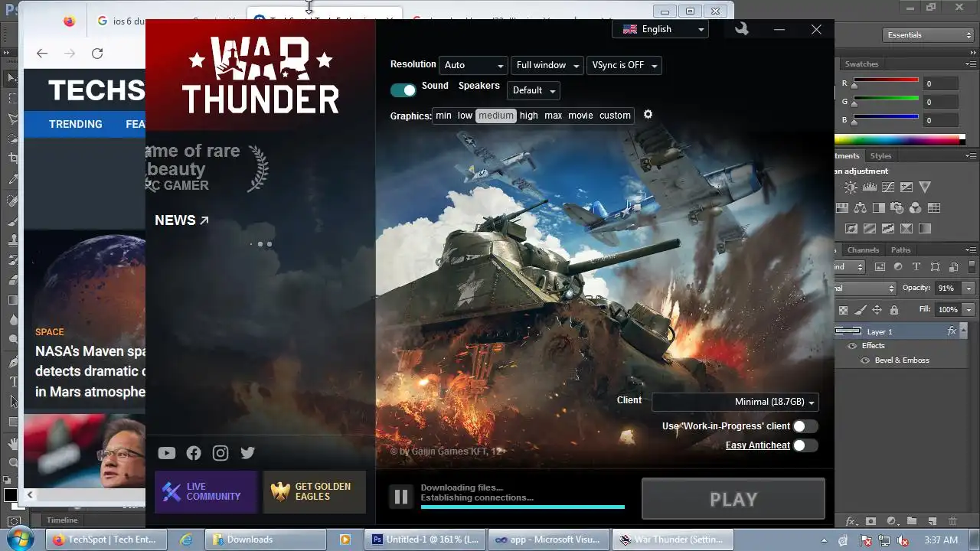Set graphics quality to high
Viewport: 980px width, 551px height.
click(529, 116)
